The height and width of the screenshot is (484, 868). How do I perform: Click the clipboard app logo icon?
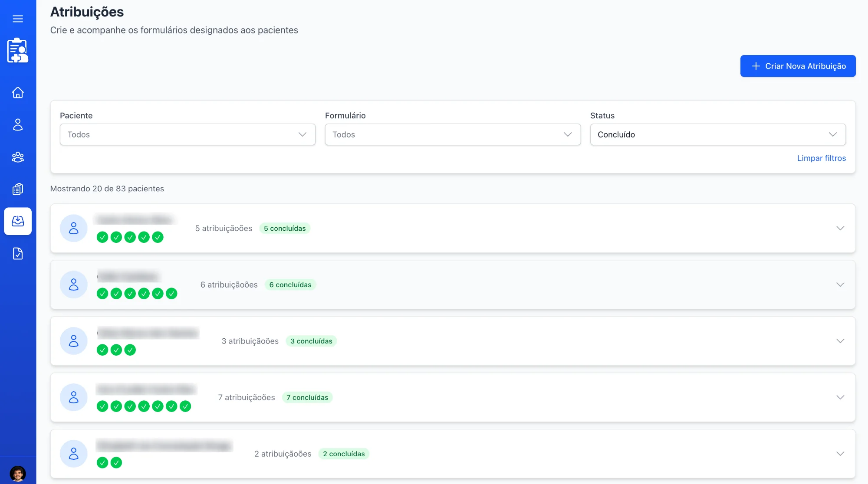click(x=18, y=50)
